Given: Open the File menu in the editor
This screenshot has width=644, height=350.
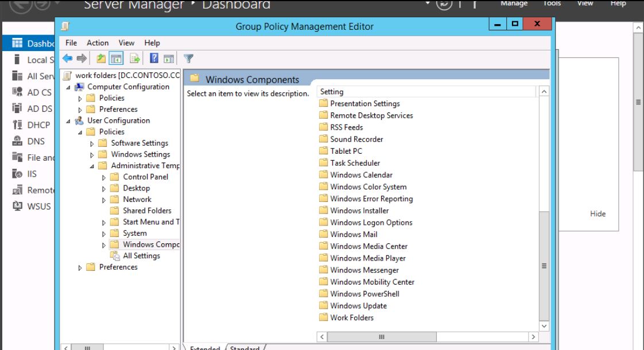Looking at the screenshot, I should (71, 42).
